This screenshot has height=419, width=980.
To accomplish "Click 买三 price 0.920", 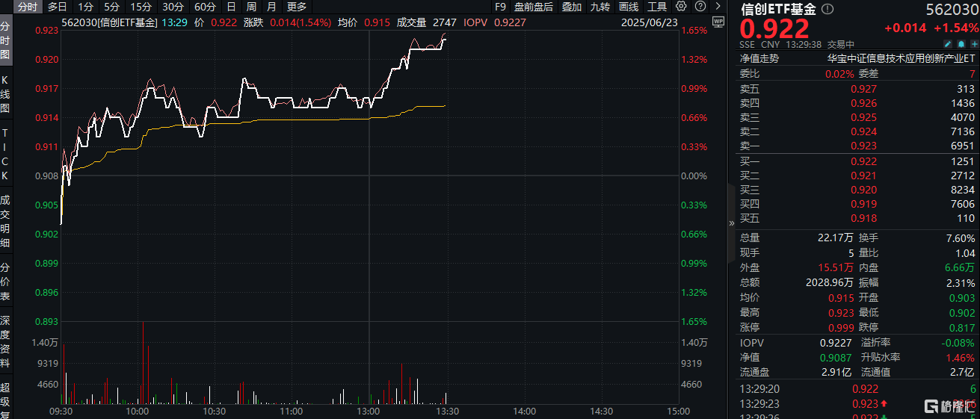I will [x=863, y=190].
